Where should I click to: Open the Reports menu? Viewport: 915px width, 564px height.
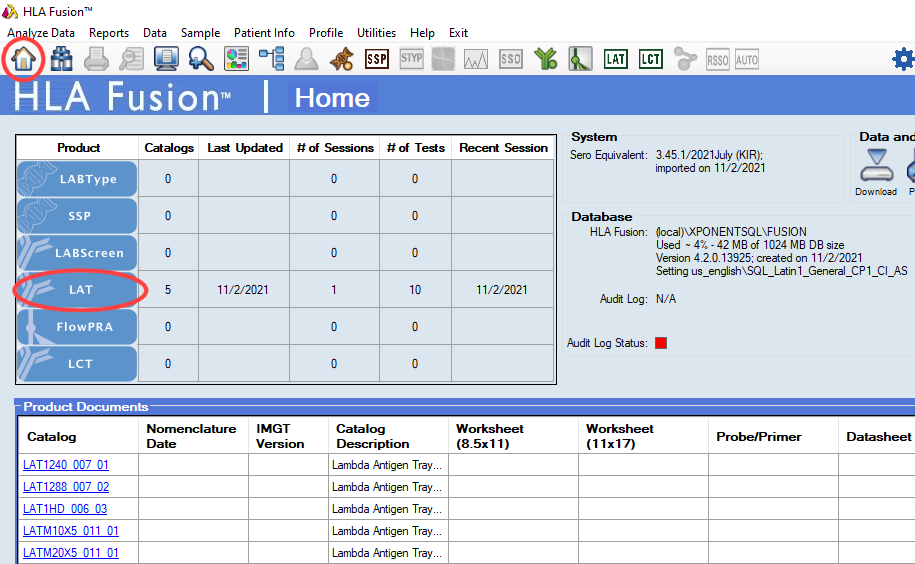(109, 33)
